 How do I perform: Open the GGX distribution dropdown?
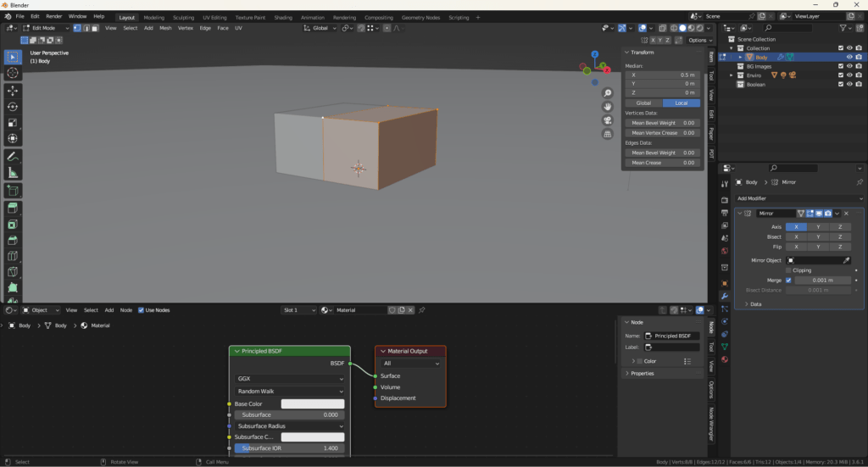point(290,379)
